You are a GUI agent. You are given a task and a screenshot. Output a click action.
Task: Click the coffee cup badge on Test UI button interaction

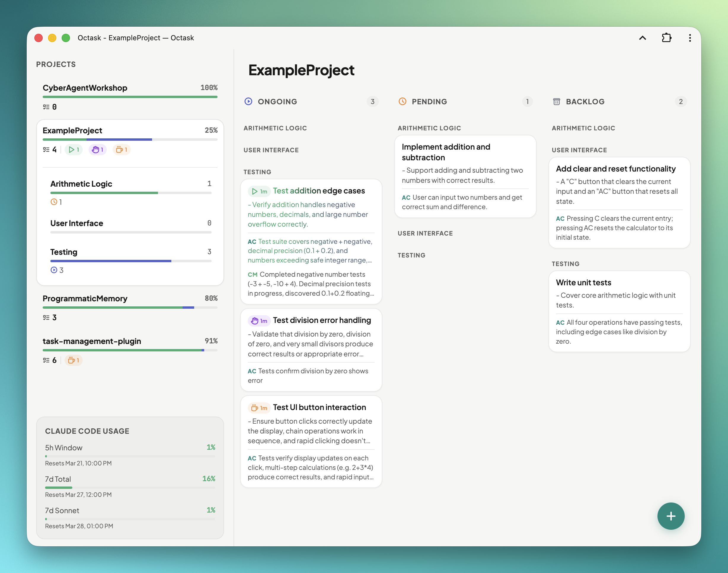[x=259, y=408]
